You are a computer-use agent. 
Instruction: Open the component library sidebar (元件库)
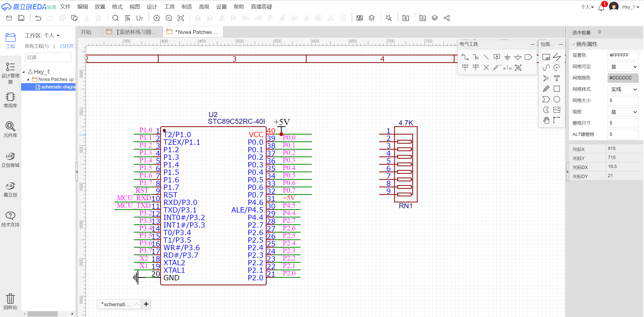click(x=10, y=129)
